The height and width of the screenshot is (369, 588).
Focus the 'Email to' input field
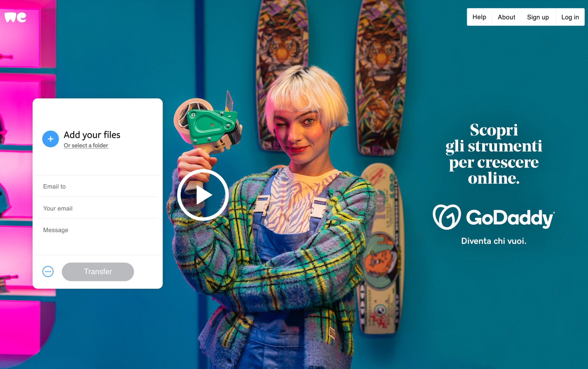point(98,186)
